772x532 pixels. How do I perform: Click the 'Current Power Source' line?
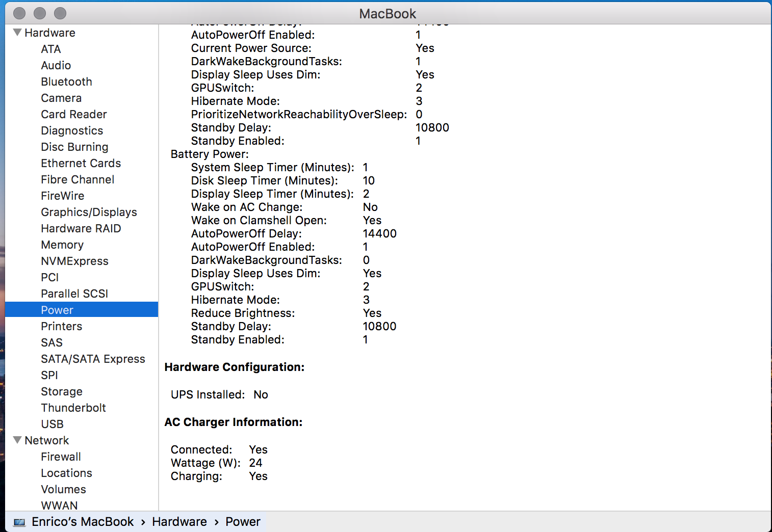click(x=313, y=48)
